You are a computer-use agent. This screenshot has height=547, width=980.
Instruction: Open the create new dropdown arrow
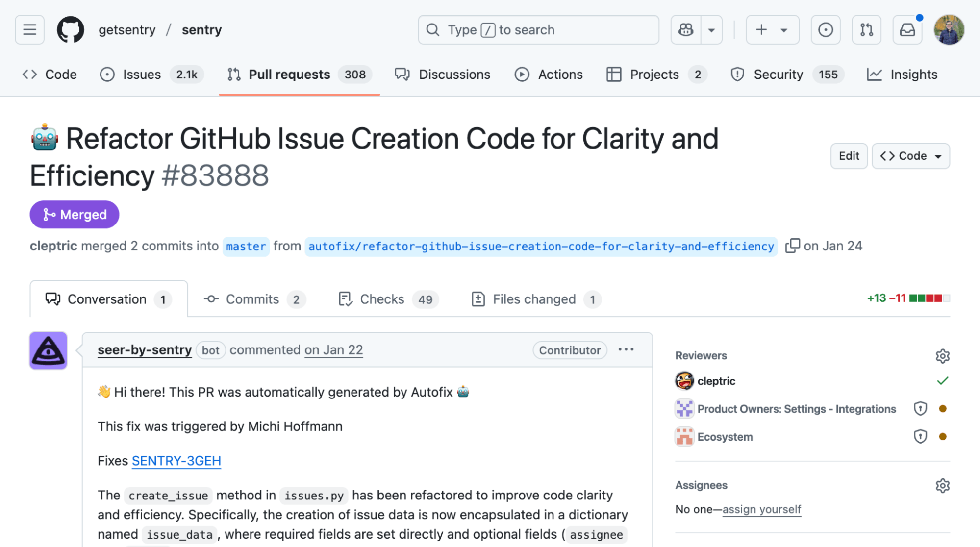(x=785, y=29)
